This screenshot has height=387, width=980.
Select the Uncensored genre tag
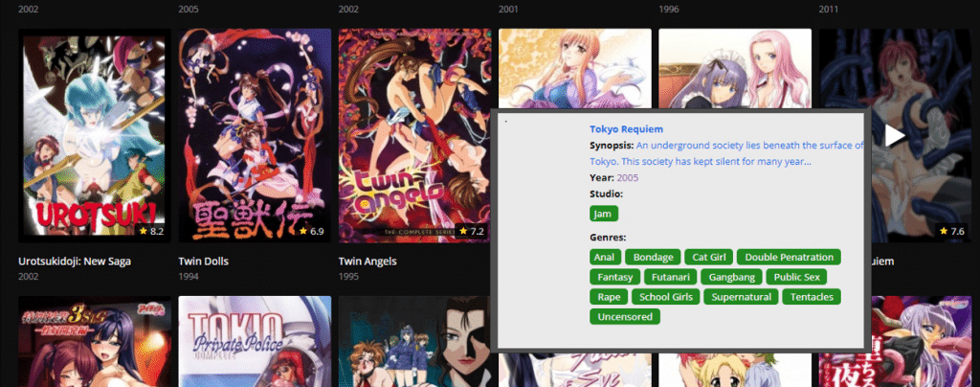(625, 317)
